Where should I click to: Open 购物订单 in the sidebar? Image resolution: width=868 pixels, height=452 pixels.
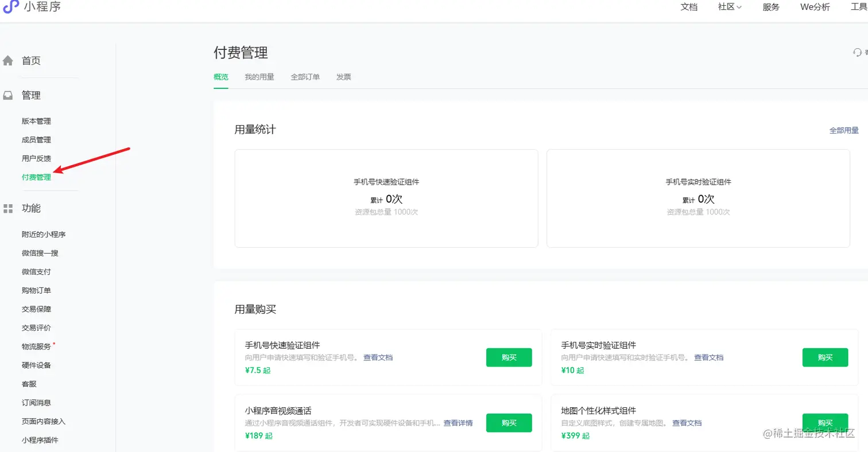pos(36,290)
